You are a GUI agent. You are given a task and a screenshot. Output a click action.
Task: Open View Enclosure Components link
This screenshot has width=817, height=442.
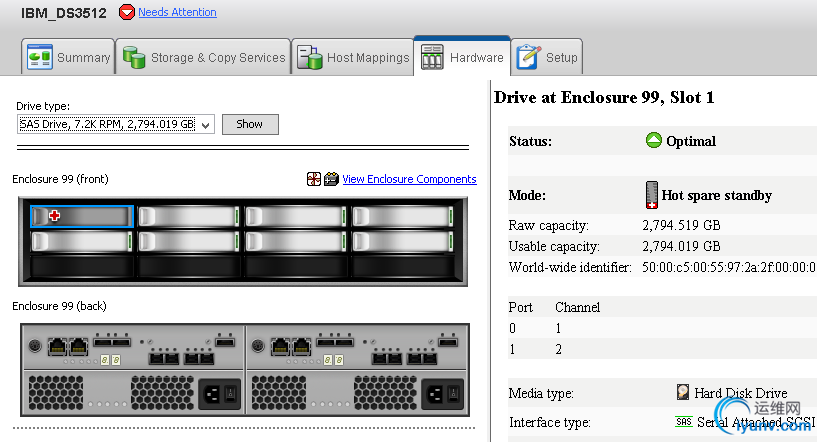[x=409, y=179]
